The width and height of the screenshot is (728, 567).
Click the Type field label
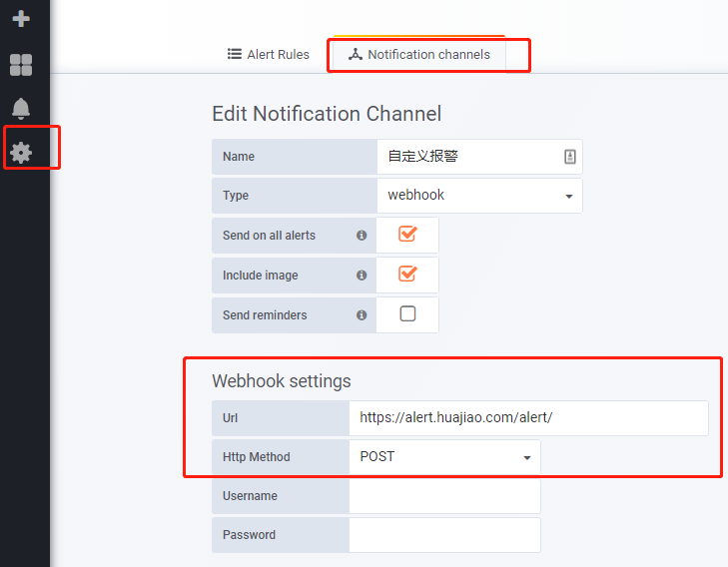coord(236,196)
